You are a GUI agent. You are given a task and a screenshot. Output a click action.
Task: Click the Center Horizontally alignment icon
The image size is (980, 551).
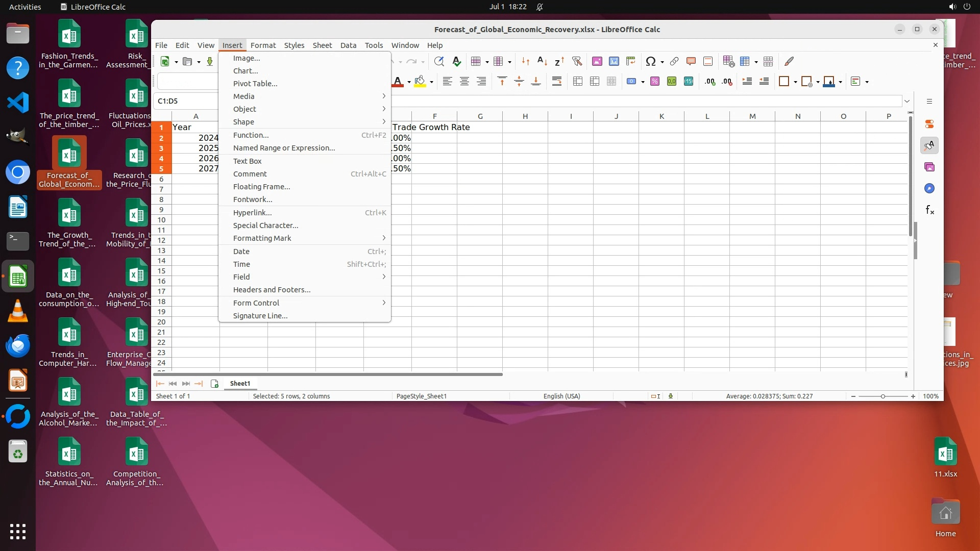pyautogui.click(x=464, y=82)
